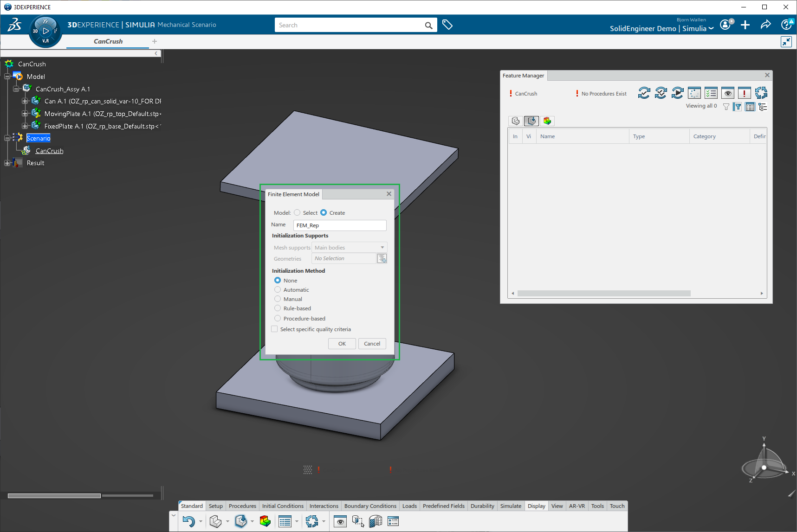
Task: Click the rainbow Results icon in the bottom toolbar
Action: point(265,521)
